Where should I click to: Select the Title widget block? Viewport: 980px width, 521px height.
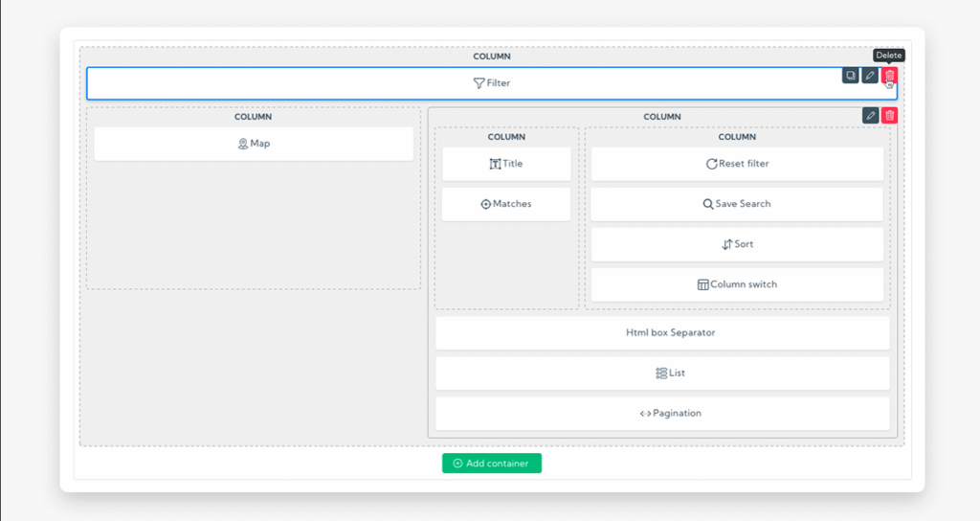(506, 164)
